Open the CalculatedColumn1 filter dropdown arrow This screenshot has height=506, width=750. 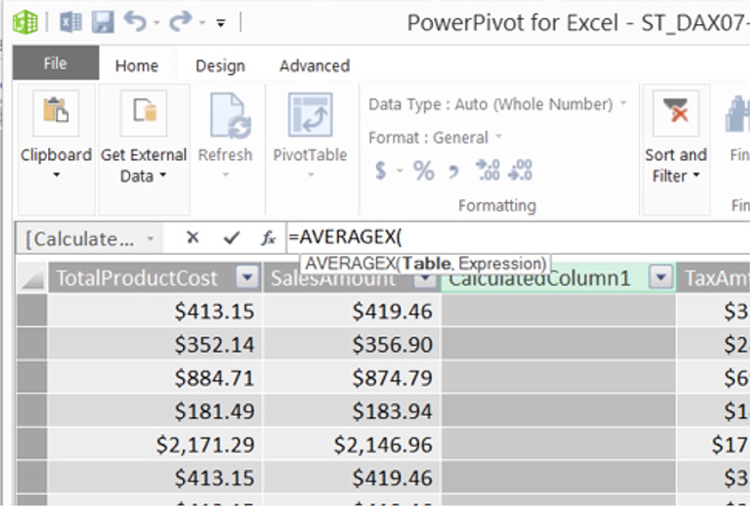tap(660, 278)
